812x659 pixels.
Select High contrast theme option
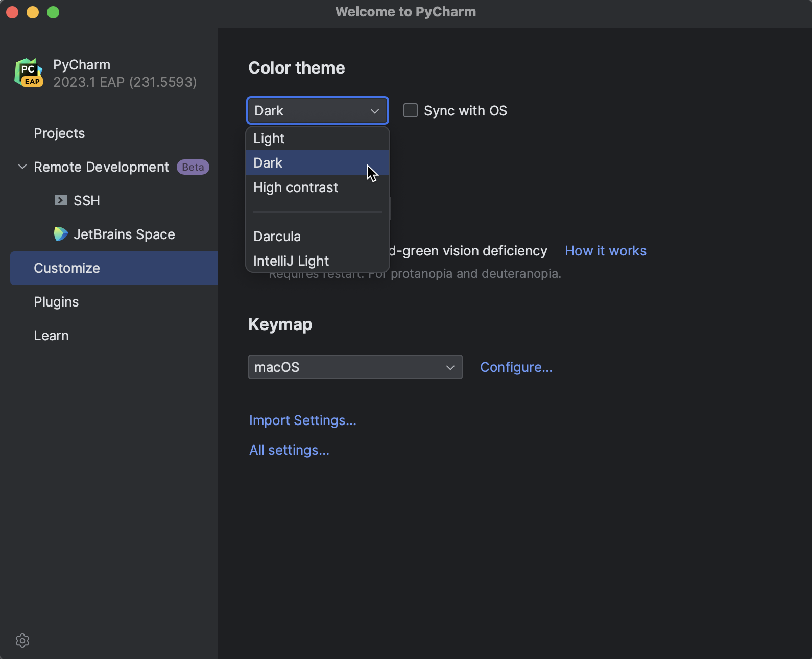(318, 187)
